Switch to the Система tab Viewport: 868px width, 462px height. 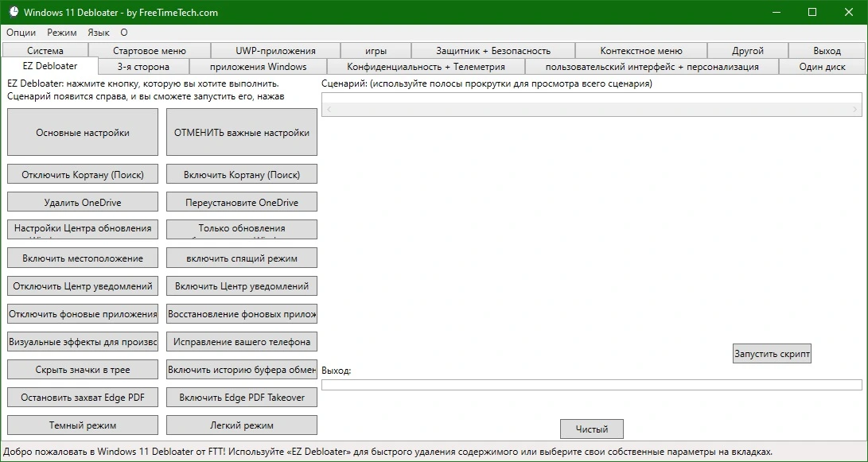tap(45, 50)
